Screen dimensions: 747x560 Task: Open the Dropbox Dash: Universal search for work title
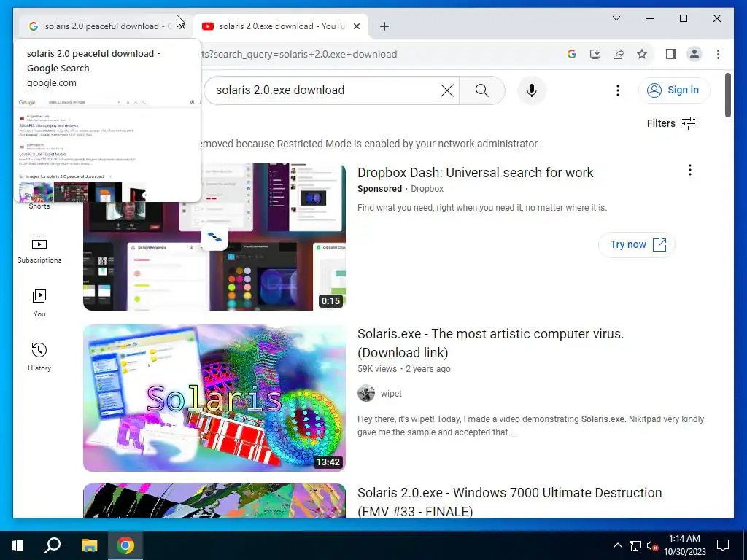475,172
